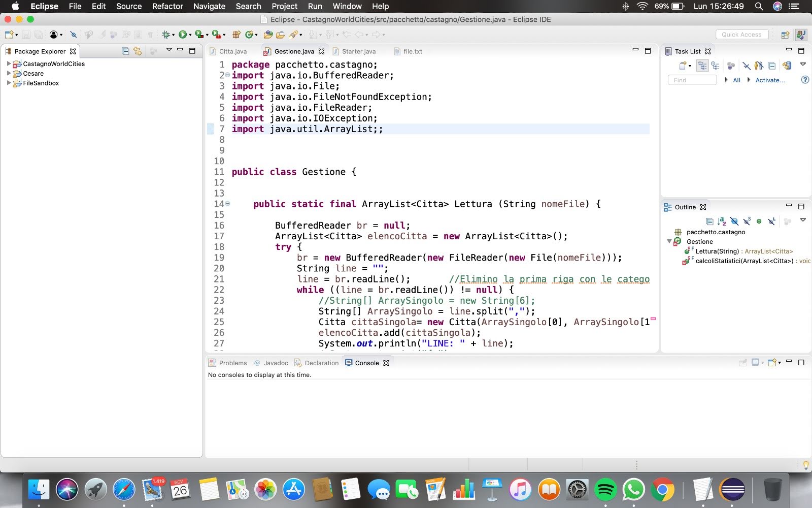Click the Find field in Task List
The width and height of the screenshot is (812, 508).
point(692,80)
